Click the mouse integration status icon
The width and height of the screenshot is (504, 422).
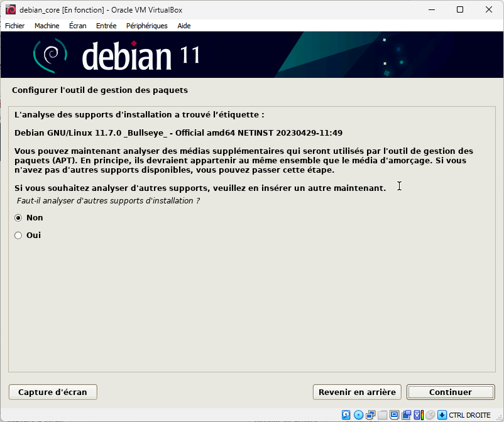click(x=430, y=415)
